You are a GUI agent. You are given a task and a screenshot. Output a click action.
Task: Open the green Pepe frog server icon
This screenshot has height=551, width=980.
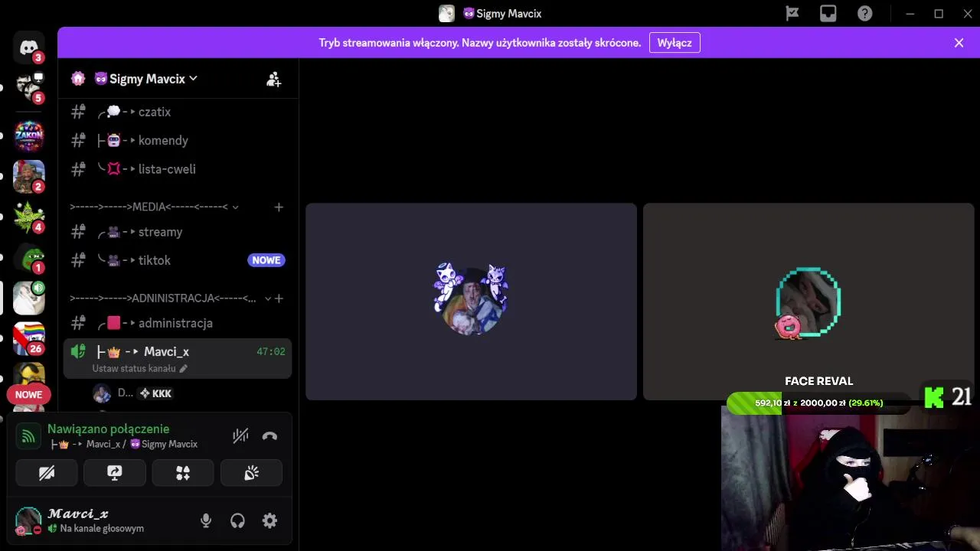29,257
